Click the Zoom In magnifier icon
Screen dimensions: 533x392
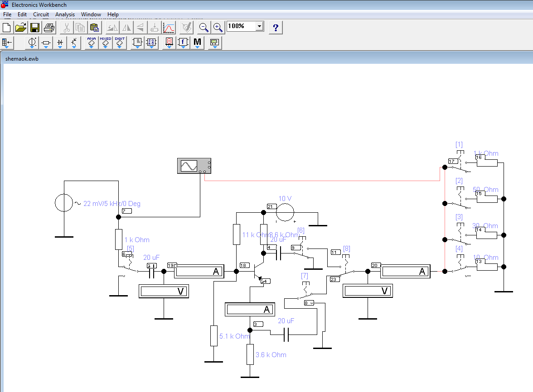pyautogui.click(x=218, y=28)
